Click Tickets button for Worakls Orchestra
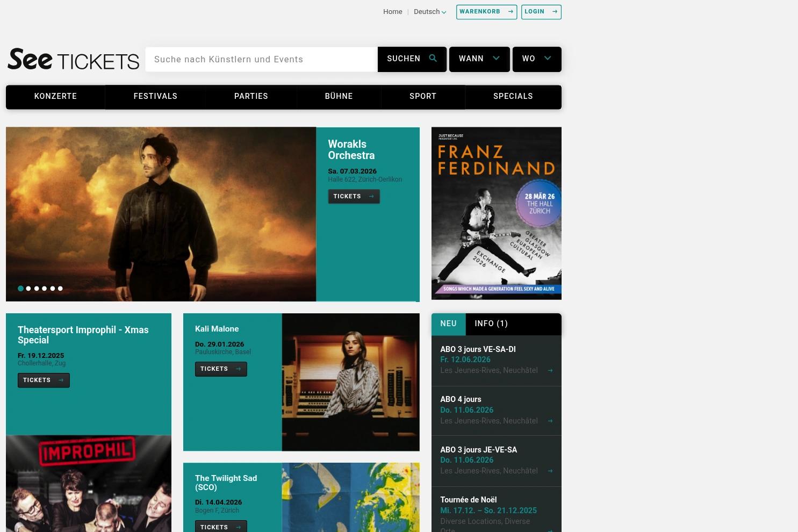This screenshot has width=798, height=532. pos(354,197)
